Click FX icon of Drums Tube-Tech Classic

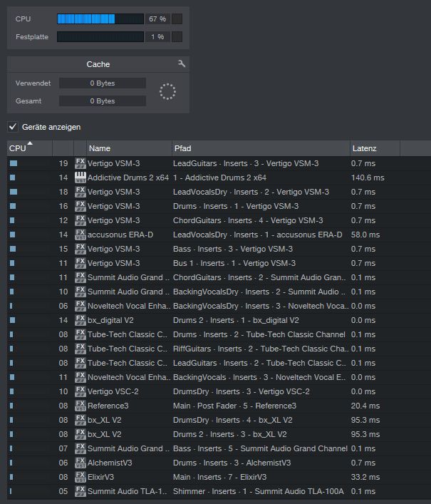pos(81,334)
